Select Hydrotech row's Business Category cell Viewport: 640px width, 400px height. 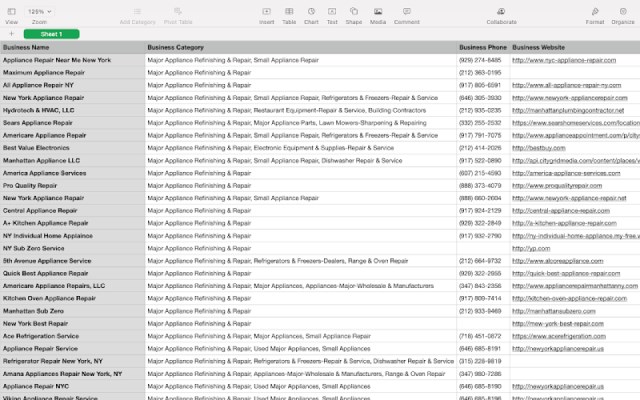click(301, 110)
